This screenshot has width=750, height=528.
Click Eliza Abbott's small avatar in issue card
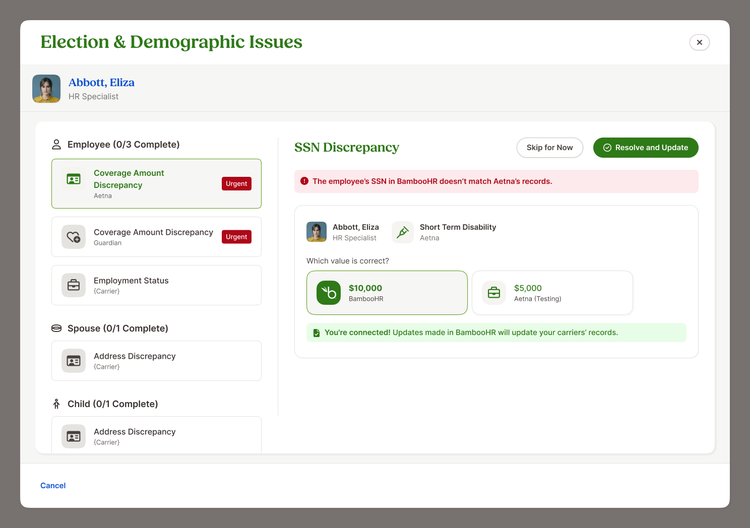click(x=317, y=232)
